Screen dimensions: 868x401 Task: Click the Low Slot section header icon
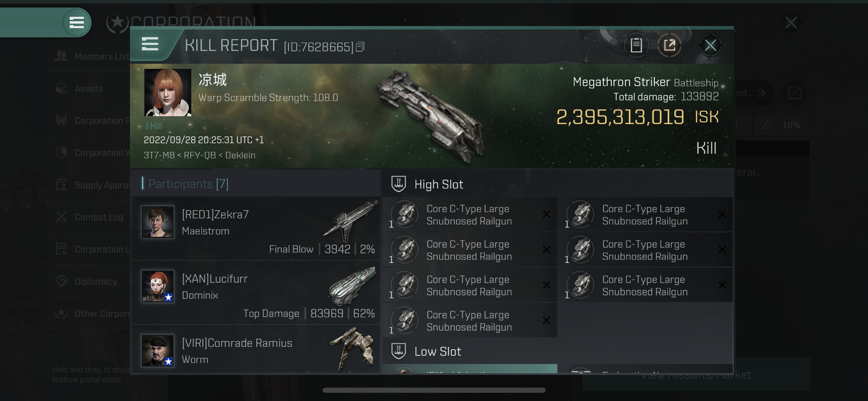click(398, 351)
